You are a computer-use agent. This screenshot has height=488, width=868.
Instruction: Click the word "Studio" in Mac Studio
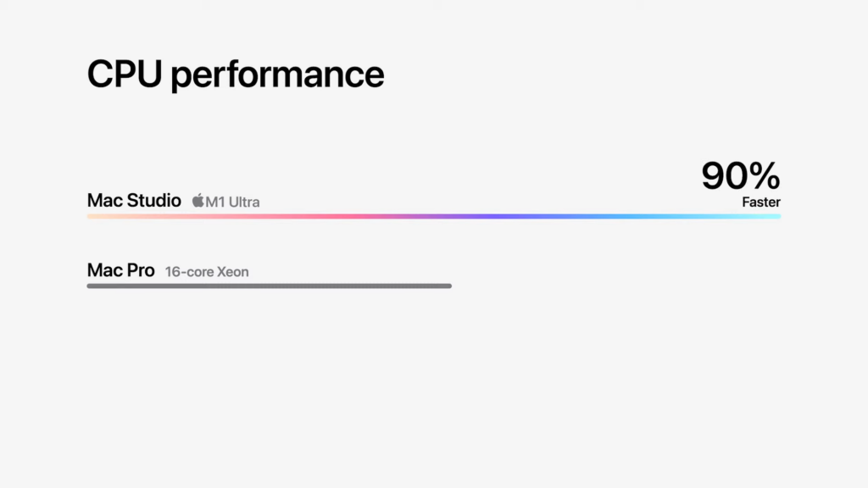[x=153, y=201]
